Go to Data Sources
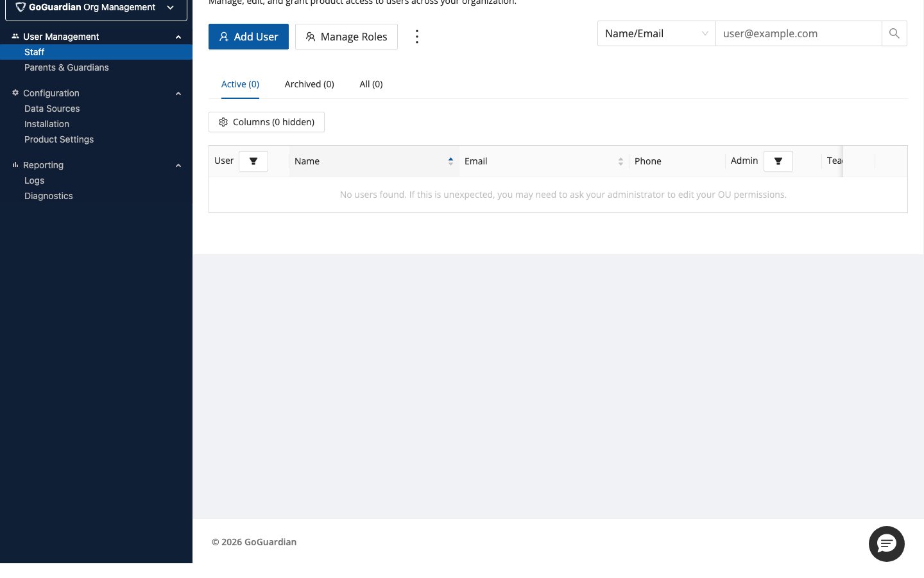The image size is (924, 578). (52, 109)
